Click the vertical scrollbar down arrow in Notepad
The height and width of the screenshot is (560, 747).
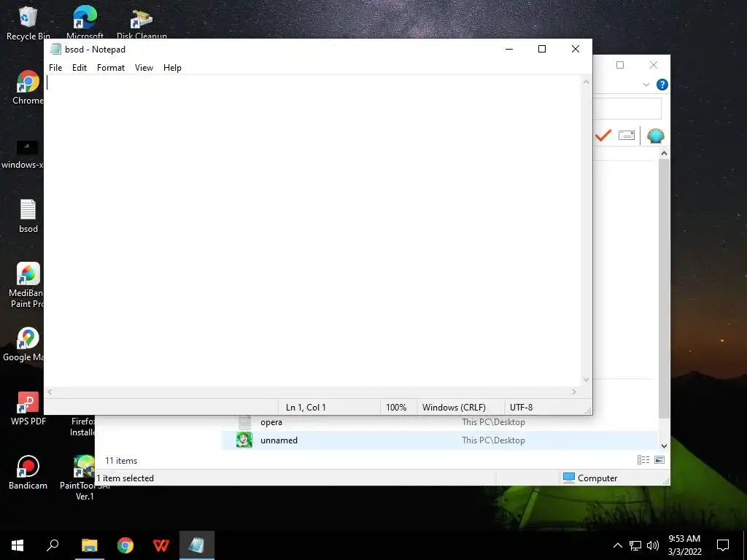(x=586, y=379)
